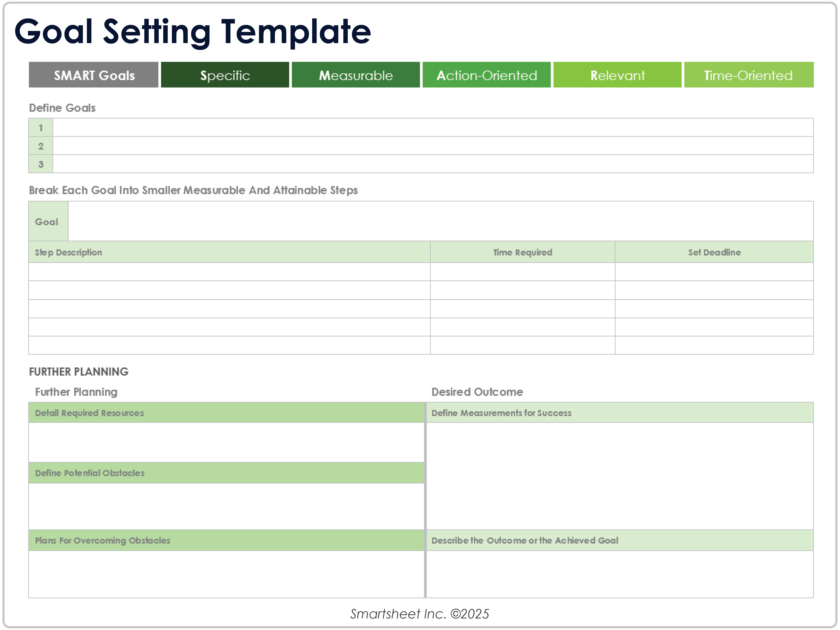Click the box under Plans For Overcoming Obstacles
Image resolution: width=840 pixels, height=630 pixels.
pos(226,574)
